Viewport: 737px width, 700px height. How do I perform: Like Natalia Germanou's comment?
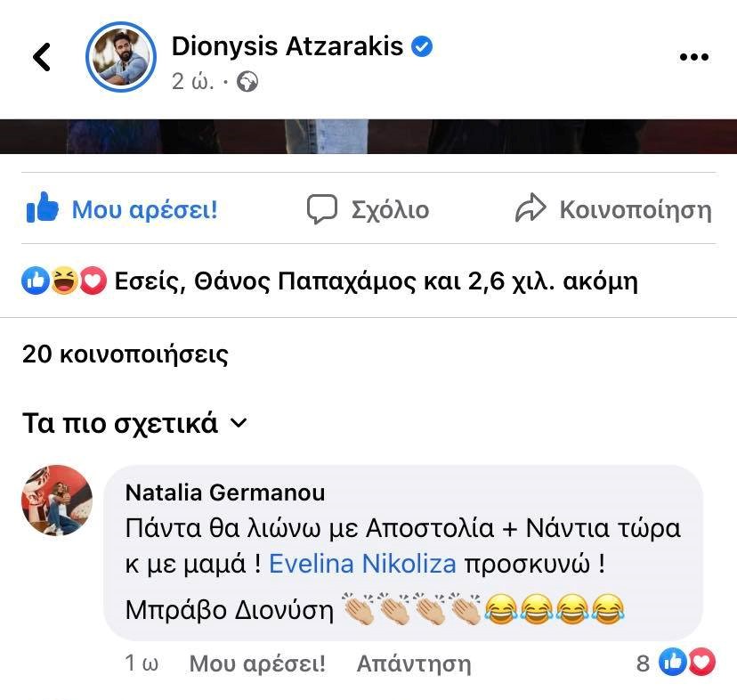tap(257, 663)
